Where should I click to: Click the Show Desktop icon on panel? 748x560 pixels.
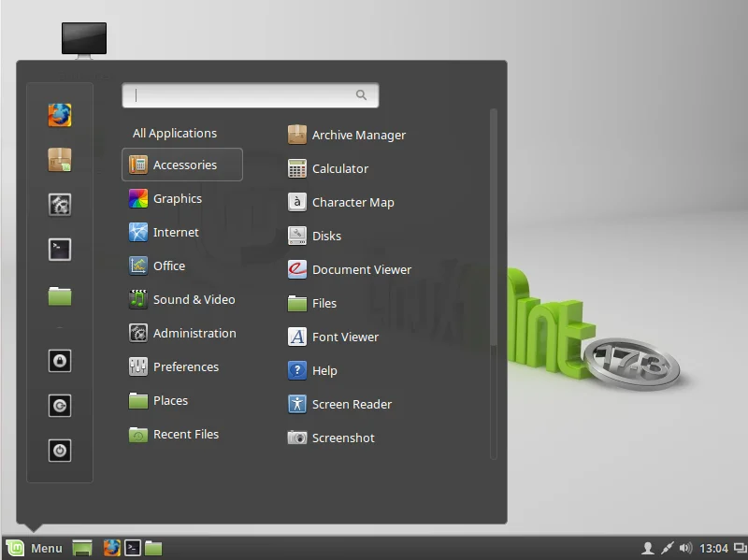(x=82, y=548)
